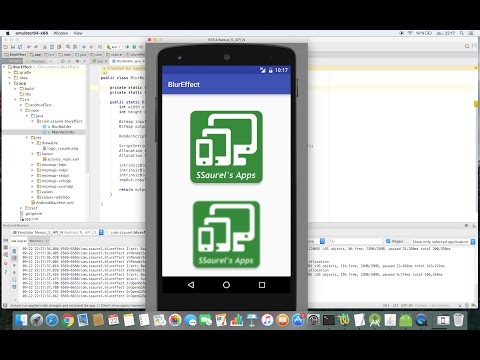Click the question mark help icon in Android Monitor
The image size is (480, 360).
pos(6,272)
